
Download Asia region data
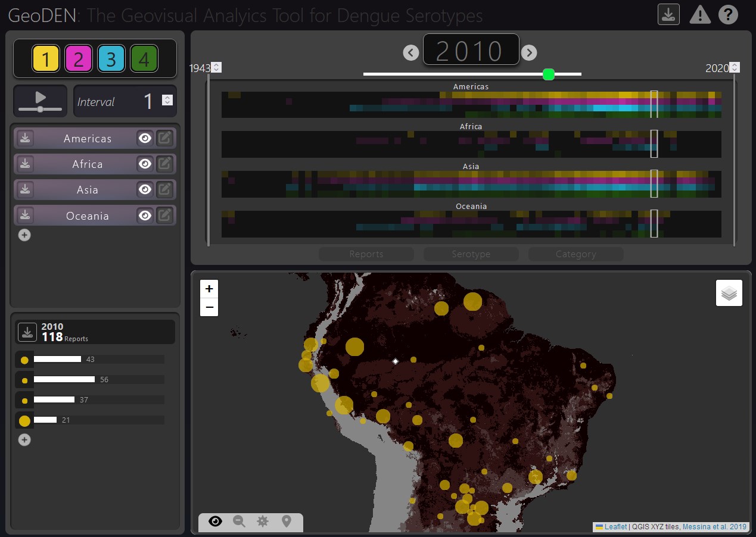25,189
